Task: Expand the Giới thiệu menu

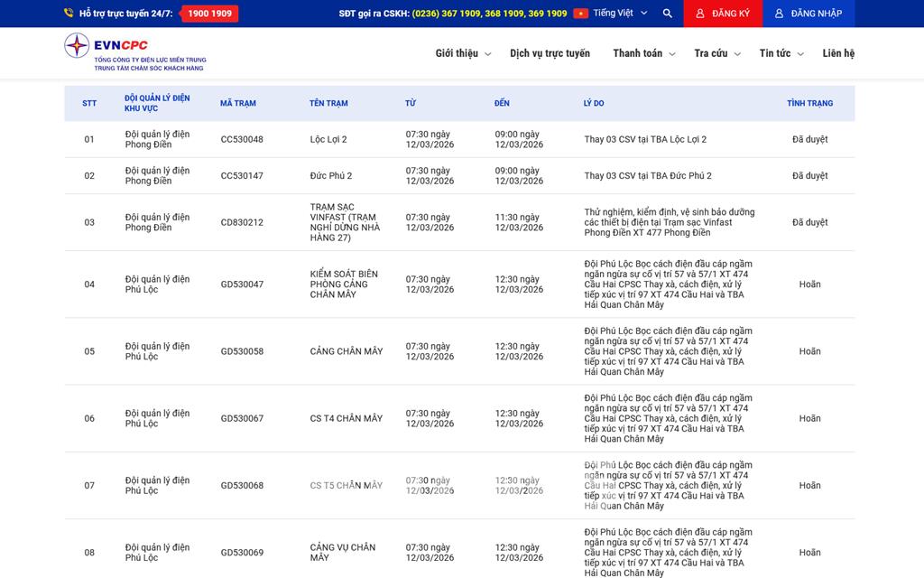Action: [x=462, y=53]
